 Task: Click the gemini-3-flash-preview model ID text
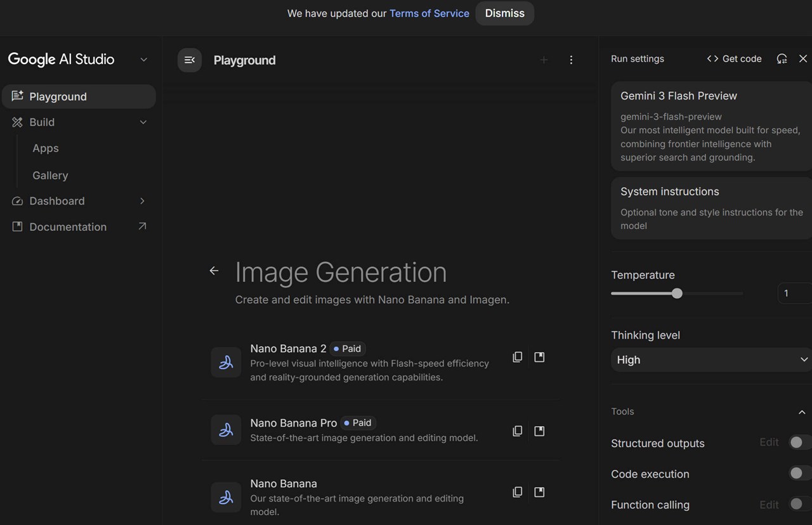(x=671, y=117)
